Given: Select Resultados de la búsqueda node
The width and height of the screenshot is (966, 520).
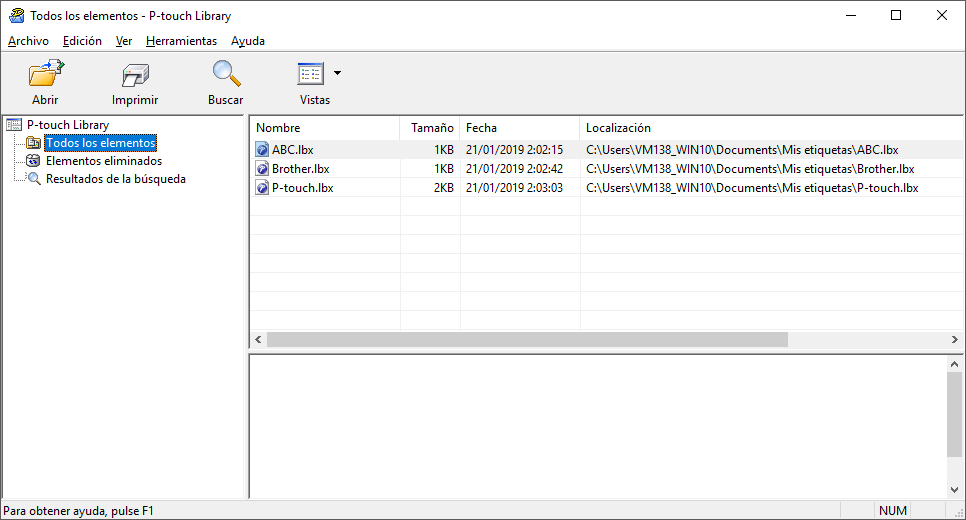Looking at the screenshot, I should [116, 179].
